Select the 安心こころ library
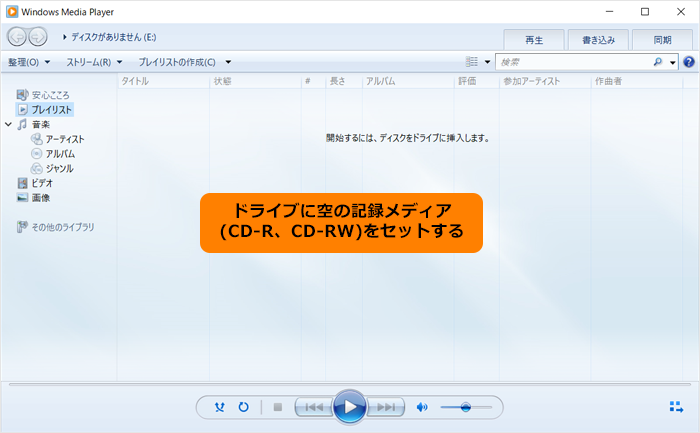Viewport: 700px width, 433px height. (50, 95)
